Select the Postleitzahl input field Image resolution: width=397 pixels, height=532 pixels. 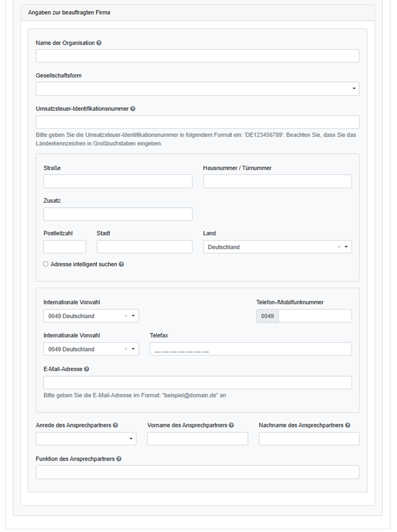click(65, 247)
